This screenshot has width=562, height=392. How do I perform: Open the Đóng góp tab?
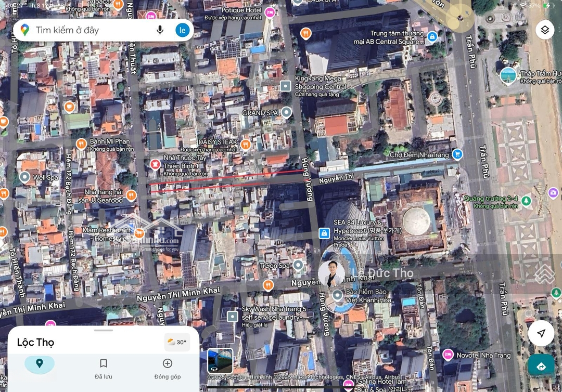168,368
